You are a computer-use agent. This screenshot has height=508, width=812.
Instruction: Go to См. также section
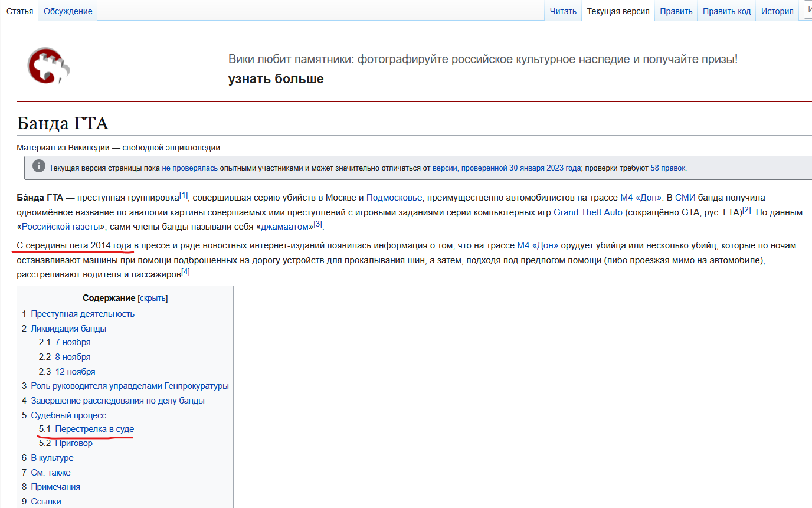click(x=50, y=473)
